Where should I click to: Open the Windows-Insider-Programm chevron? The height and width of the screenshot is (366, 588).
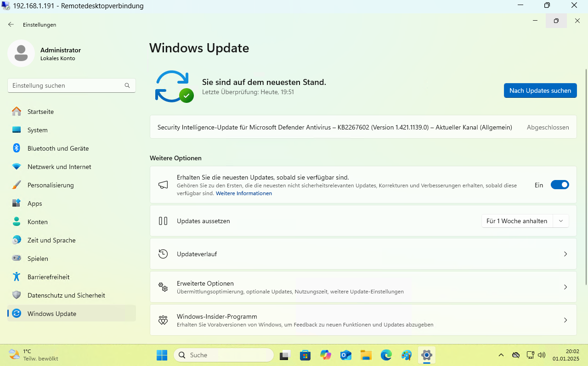(565, 320)
